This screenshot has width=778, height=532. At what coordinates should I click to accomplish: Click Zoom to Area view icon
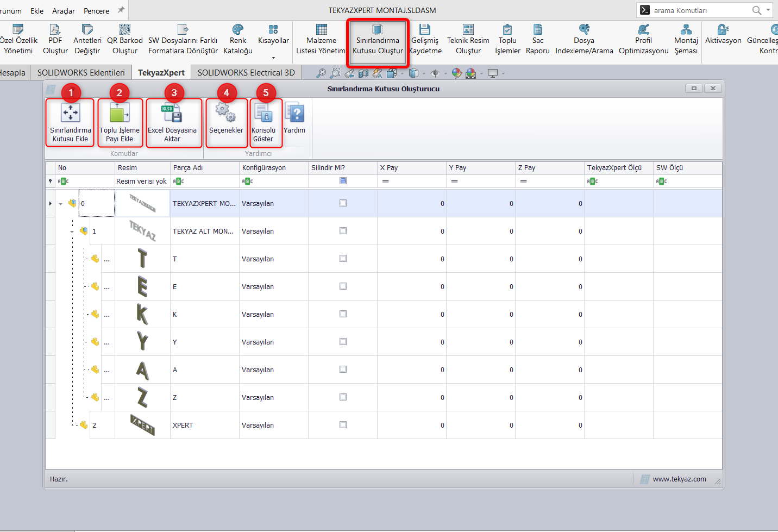pyautogui.click(x=335, y=73)
